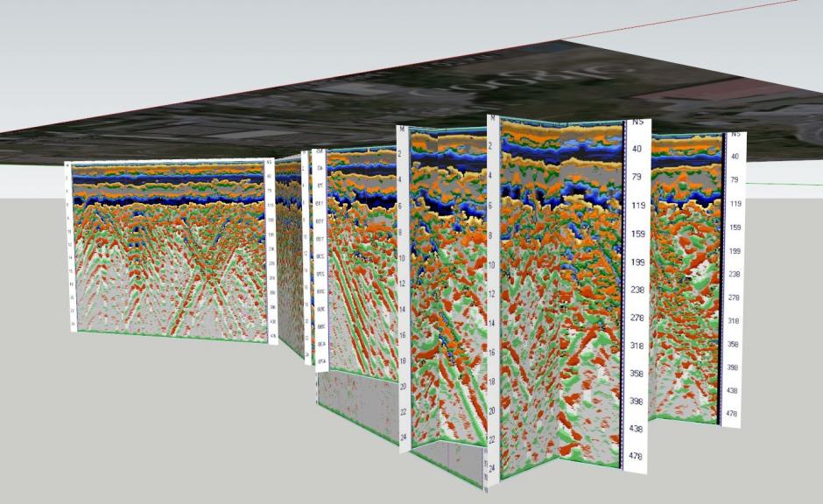Click the 478 label on the largest NS scale
The image size is (823, 504).
point(635,456)
